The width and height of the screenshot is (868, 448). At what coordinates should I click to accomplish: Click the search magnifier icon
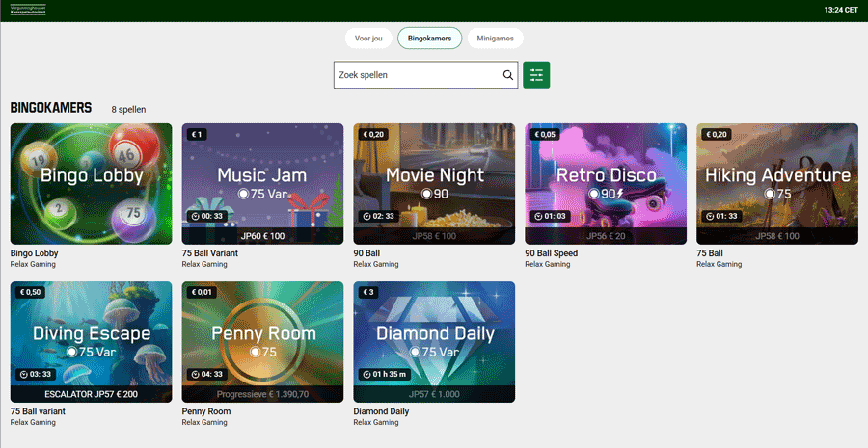tap(508, 75)
